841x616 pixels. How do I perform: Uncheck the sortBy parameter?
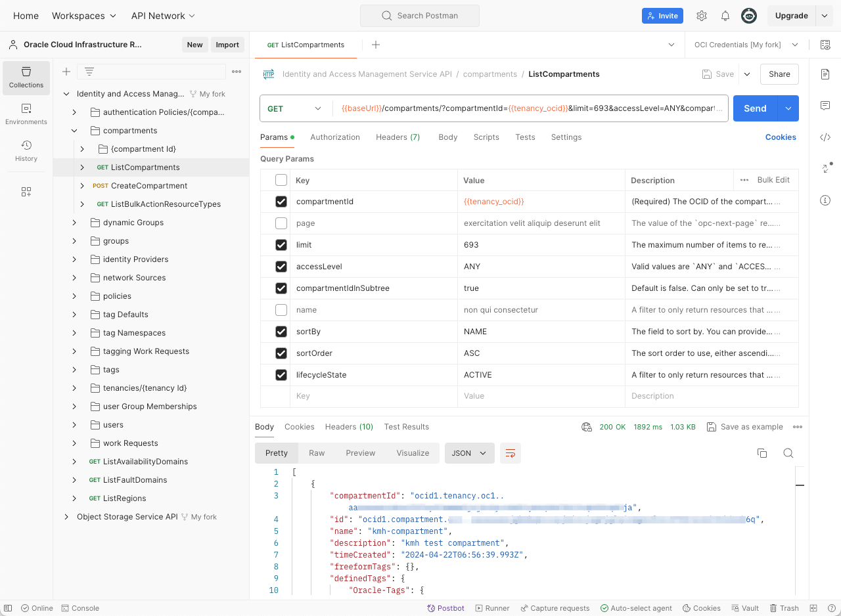[x=281, y=332]
